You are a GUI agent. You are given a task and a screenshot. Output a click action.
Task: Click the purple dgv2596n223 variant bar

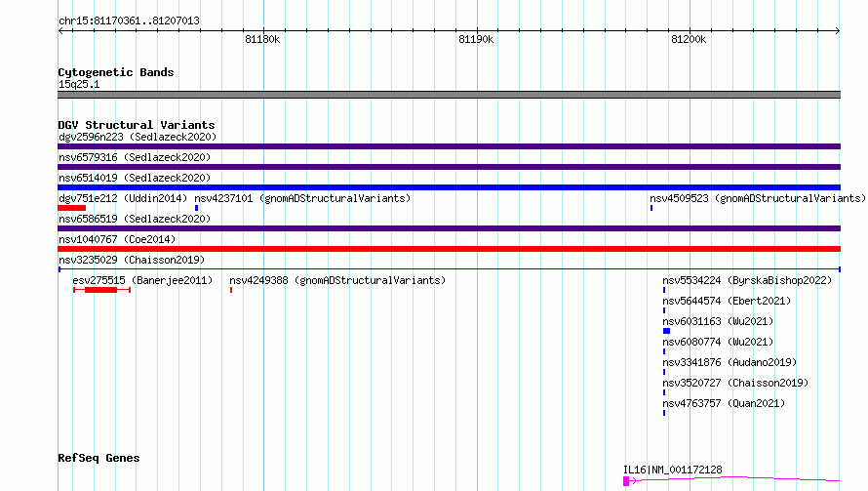click(x=449, y=146)
